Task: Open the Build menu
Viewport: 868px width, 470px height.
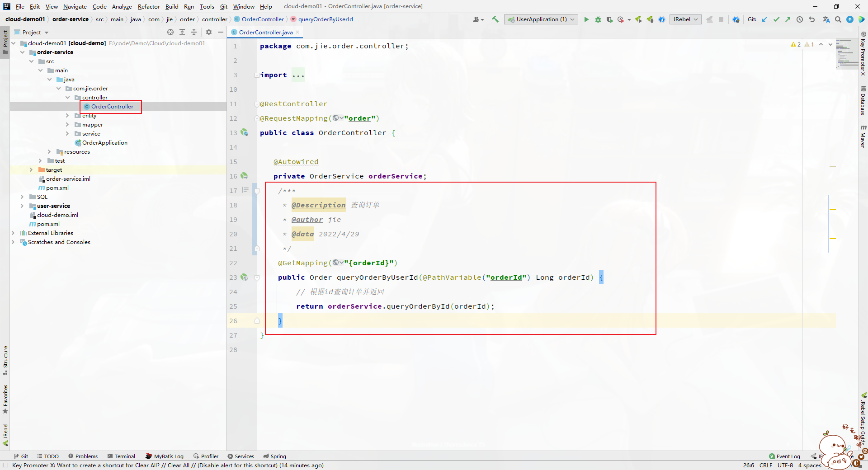Action: click(172, 6)
